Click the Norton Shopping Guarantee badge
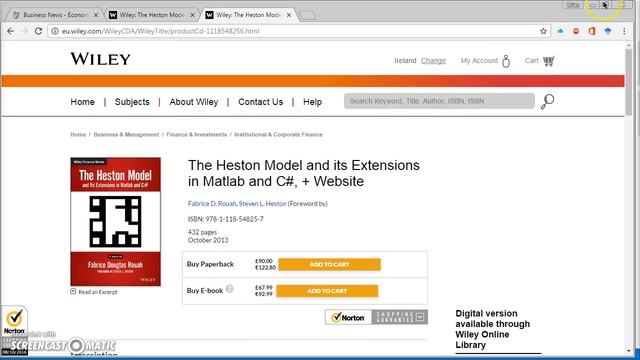 pyautogui.click(x=376, y=317)
